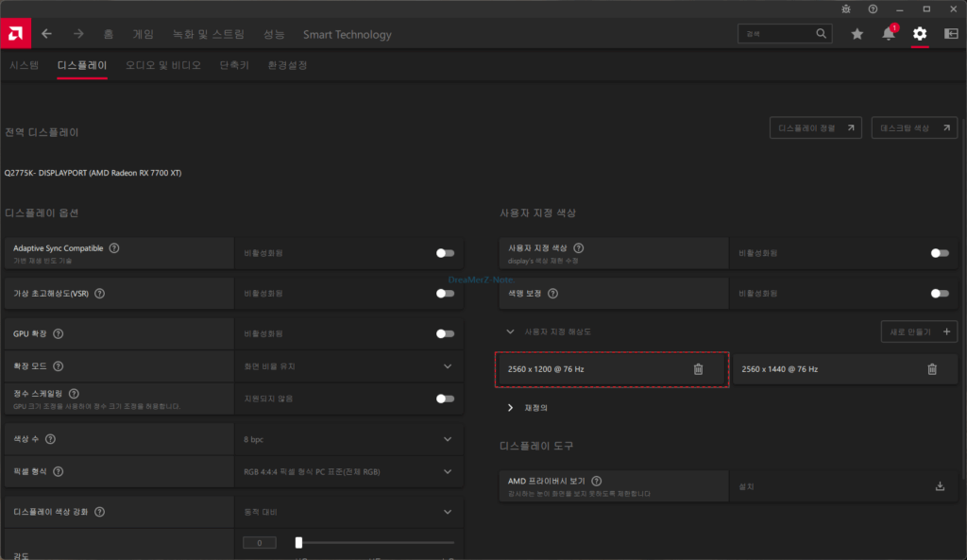
Task: Enable 사용자 지정 색상 toggle
Action: pyautogui.click(x=940, y=253)
